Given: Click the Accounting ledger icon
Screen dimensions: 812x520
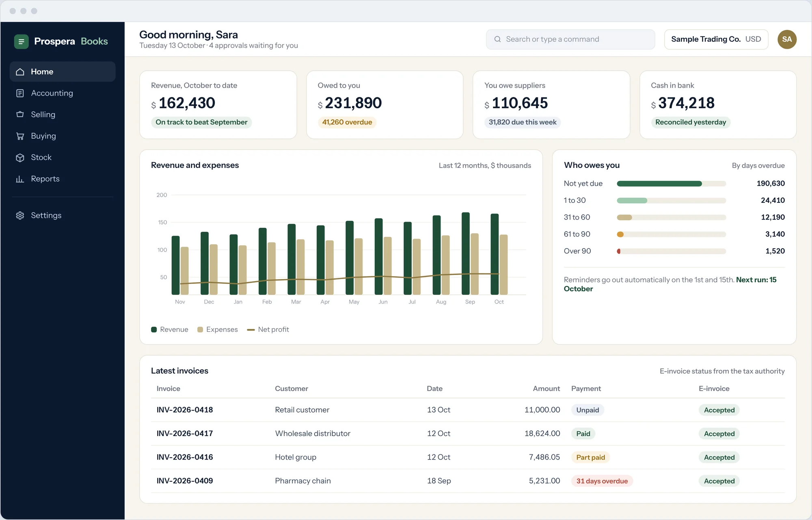Looking at the screenshot, I should point(20,93).
